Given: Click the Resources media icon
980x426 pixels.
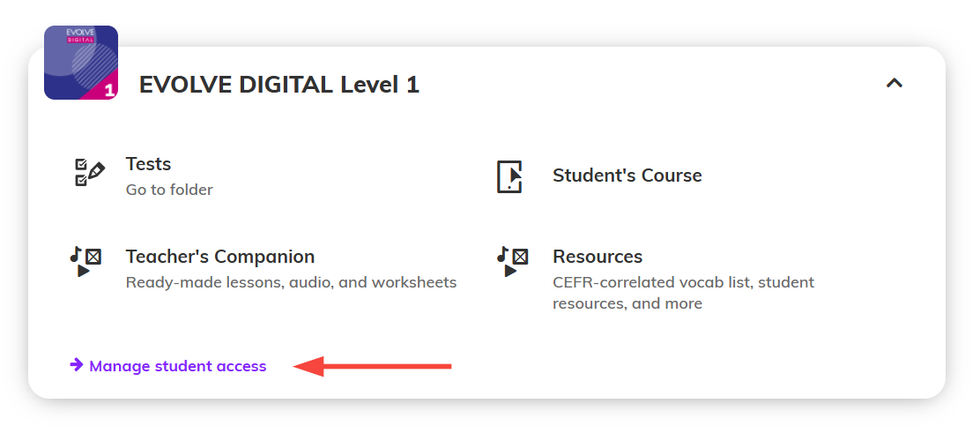Looking at the screenshot, I should (513, 261).
